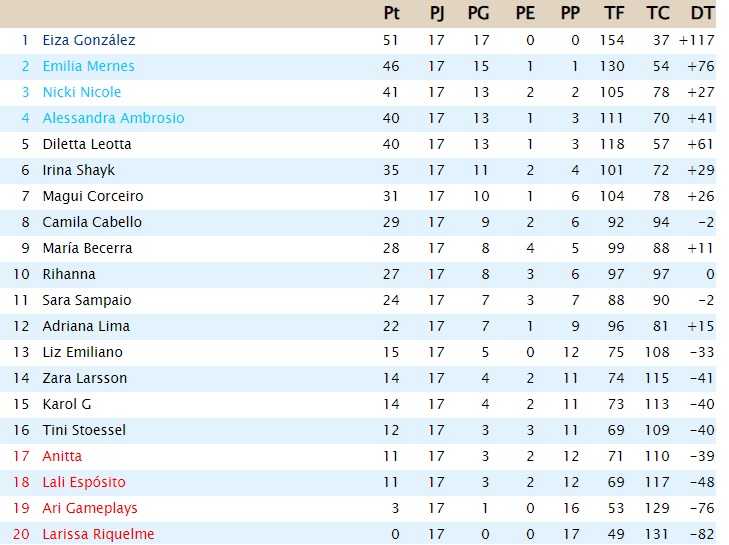729x545 pixels.
Task: Sort by the TF column header
Action: [614, 13]
